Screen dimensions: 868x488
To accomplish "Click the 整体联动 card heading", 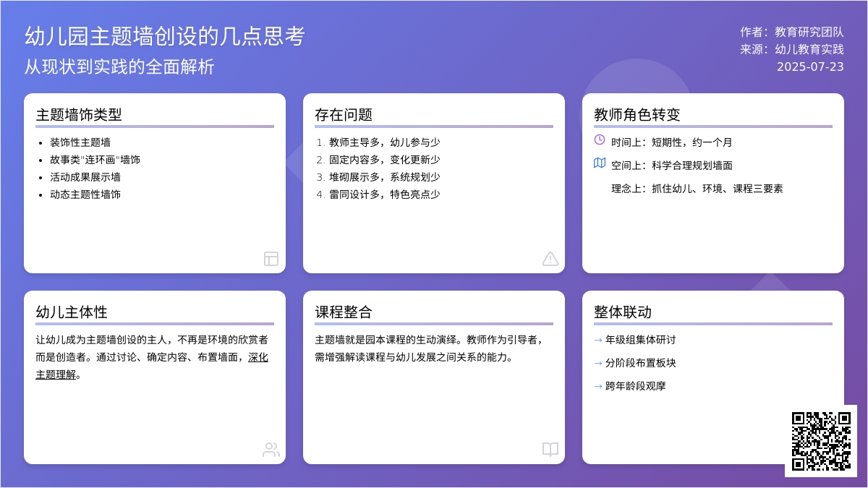I will click(623, 312).
